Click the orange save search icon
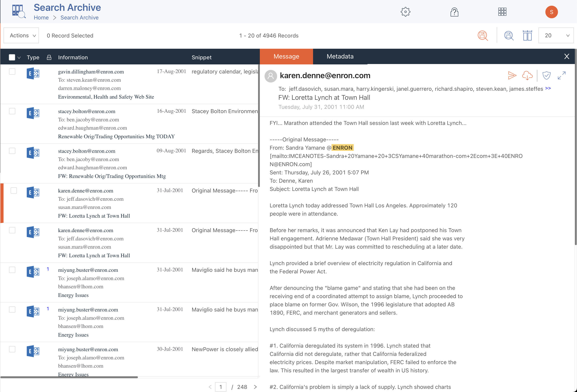The width and height of the screenshot is (577, 392). [x=483, y=36]
